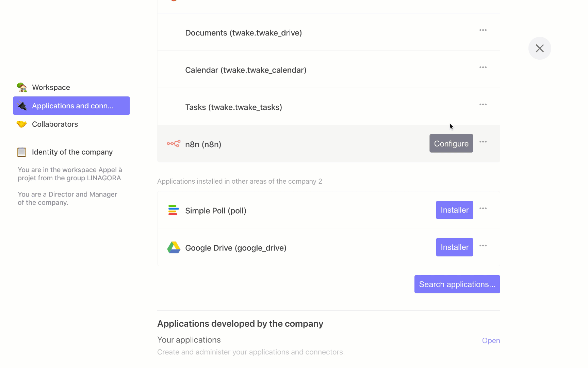Click the plug icon for Applications
588x368 pixels.
point(22,106)
